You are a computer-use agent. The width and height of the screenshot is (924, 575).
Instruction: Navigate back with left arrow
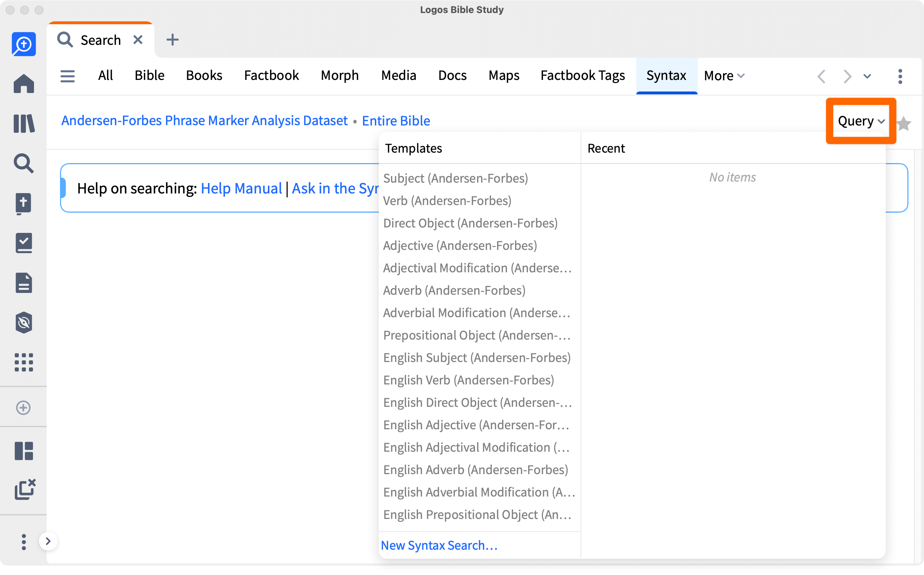[x=821, y=76]
